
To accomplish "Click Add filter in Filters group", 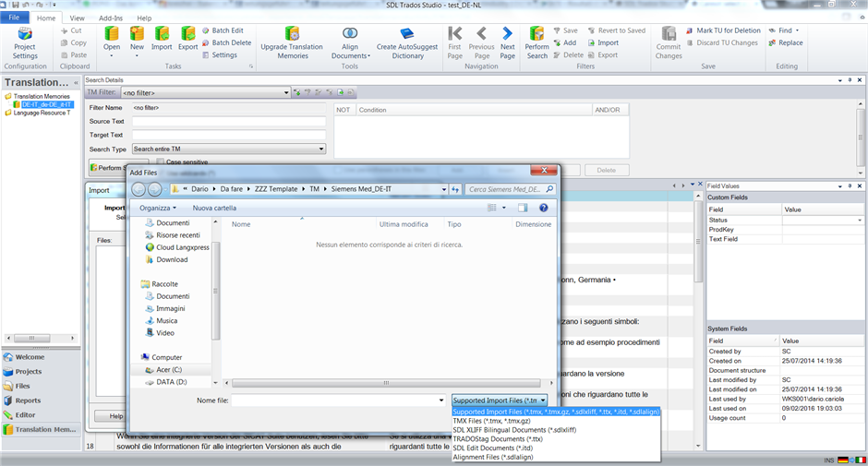I will coord(565,42).
